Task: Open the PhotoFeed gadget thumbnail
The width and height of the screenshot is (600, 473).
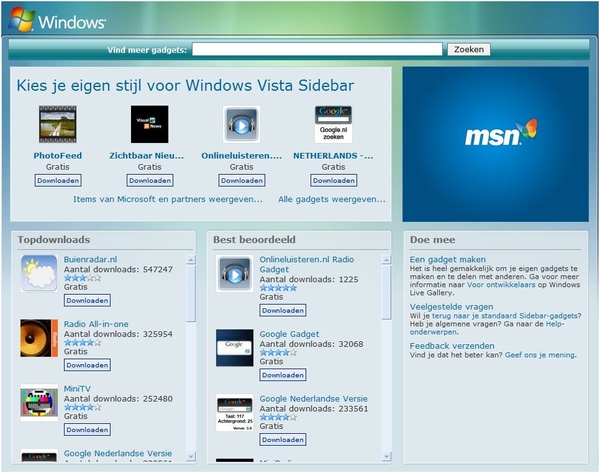Action: point(58,124)
